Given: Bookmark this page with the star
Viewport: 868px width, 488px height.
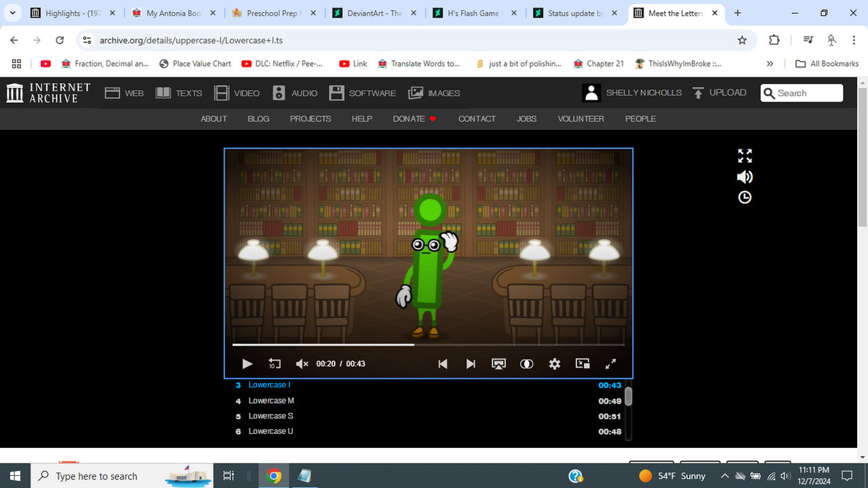Looking at the screenshot, I should coord(742,40).
